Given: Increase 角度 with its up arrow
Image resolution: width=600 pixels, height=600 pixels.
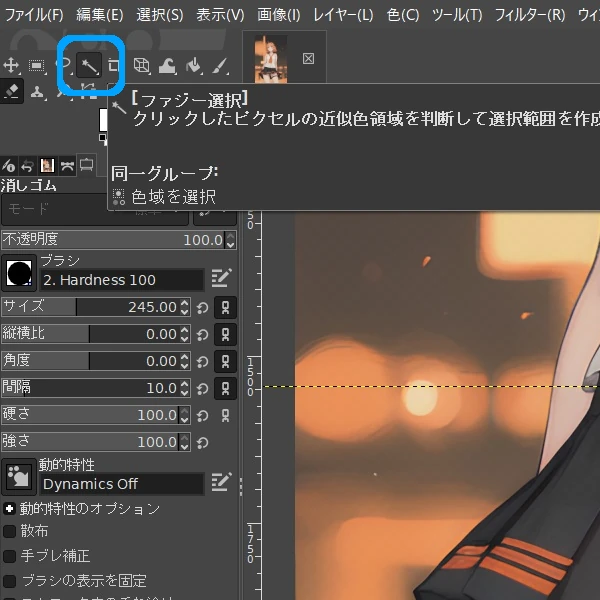Looking at the screenshot, I should click(x=185, y=357).
